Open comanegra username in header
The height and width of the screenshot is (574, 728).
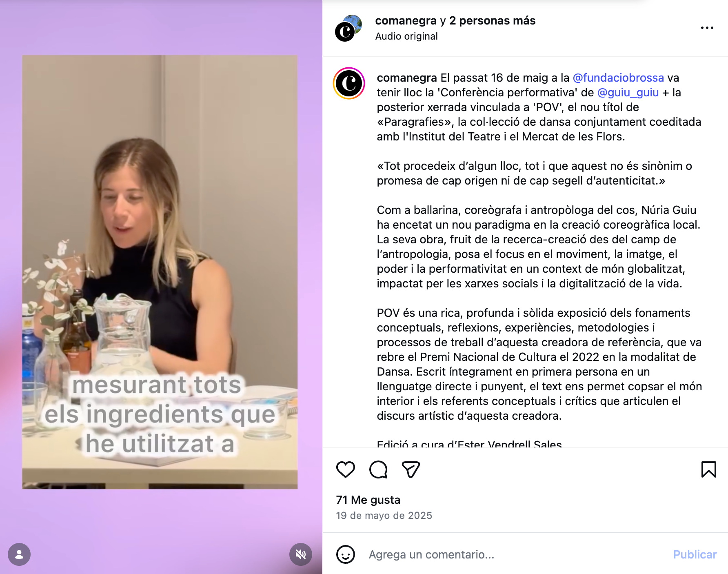[x=406, y=20]
